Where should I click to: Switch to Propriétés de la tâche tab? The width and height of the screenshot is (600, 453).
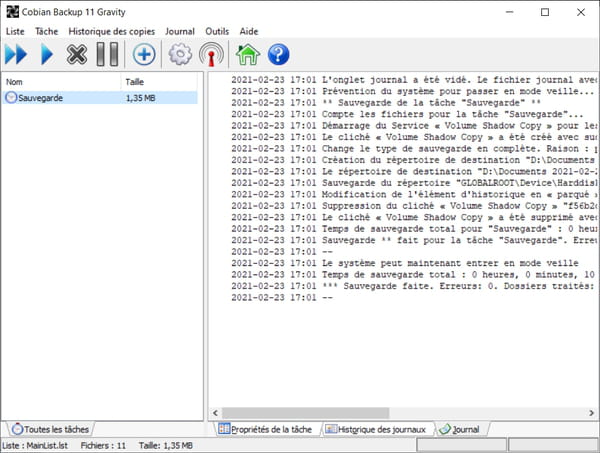tap(265, 429)
